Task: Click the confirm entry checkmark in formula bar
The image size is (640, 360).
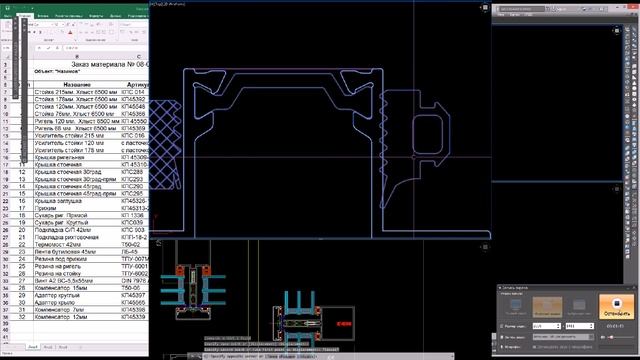Action: (x=48, y=48)
